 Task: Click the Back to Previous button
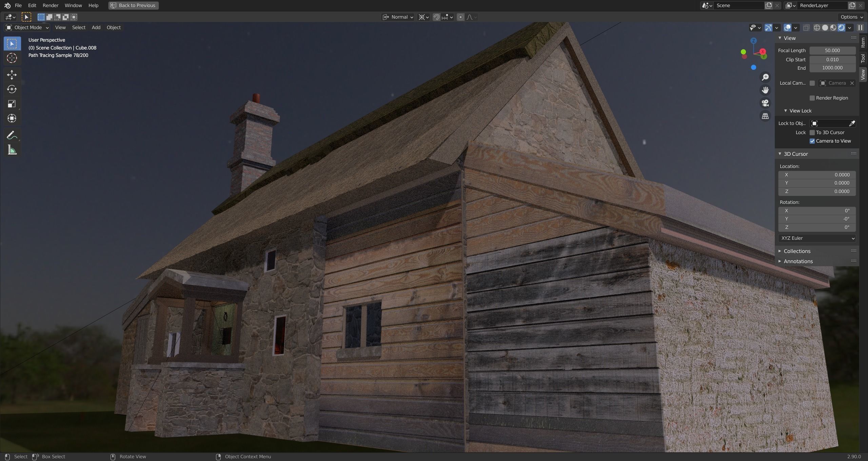134,5
